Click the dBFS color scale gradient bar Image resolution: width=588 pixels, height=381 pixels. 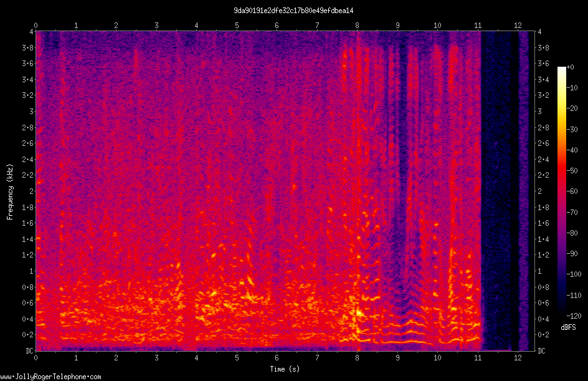pos(561,191)
